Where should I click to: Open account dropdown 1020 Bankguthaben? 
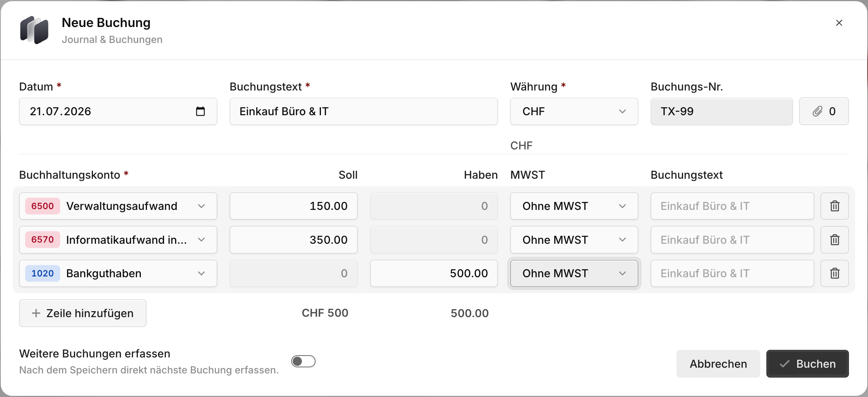click(x=118, y=273)
